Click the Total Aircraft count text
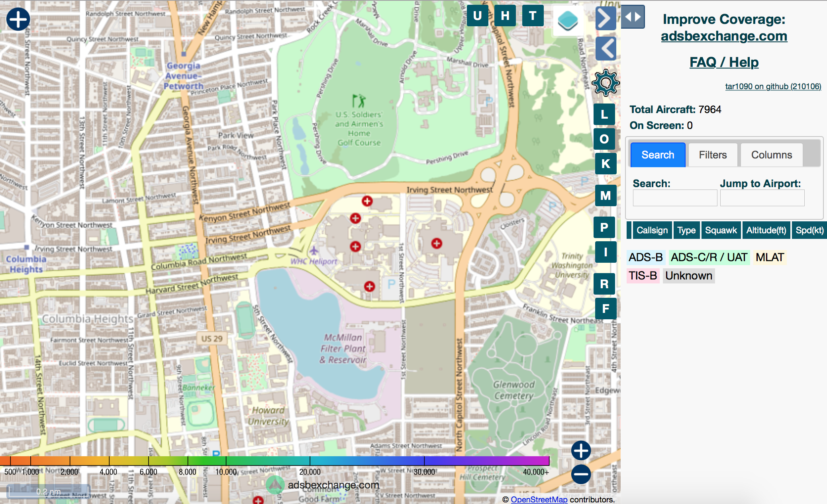The image size is (827, 504). (675, 109)
